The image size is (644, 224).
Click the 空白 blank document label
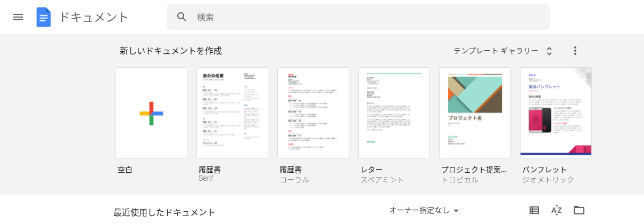pos(125,170)
